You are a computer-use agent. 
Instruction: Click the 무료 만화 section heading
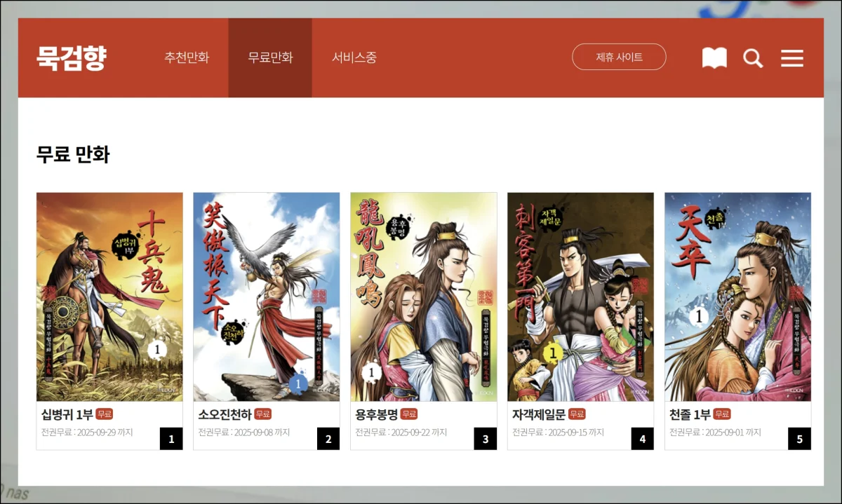73,154
